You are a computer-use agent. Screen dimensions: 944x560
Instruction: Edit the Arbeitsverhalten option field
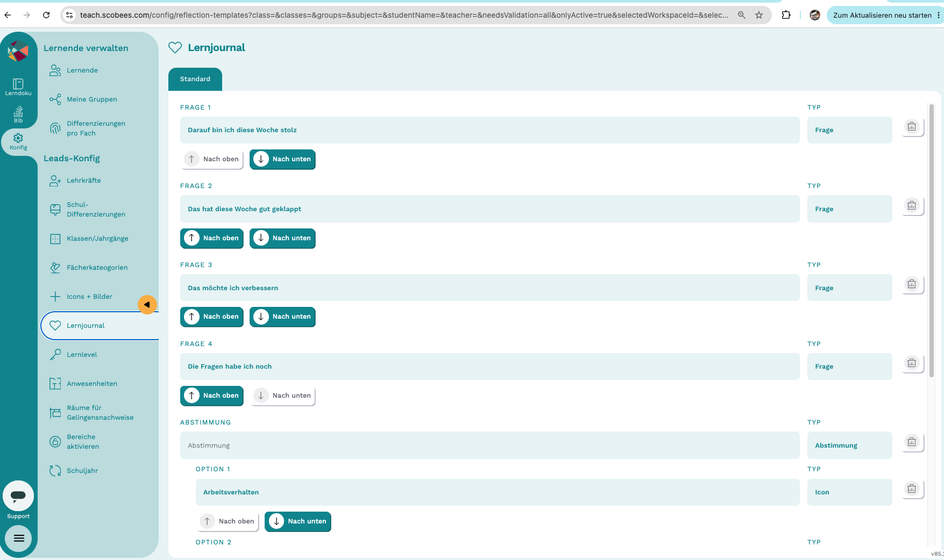pos(498,492)
